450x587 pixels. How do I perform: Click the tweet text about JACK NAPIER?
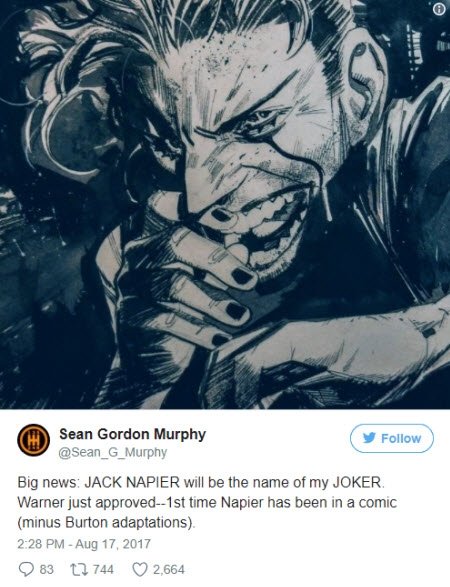207,502
